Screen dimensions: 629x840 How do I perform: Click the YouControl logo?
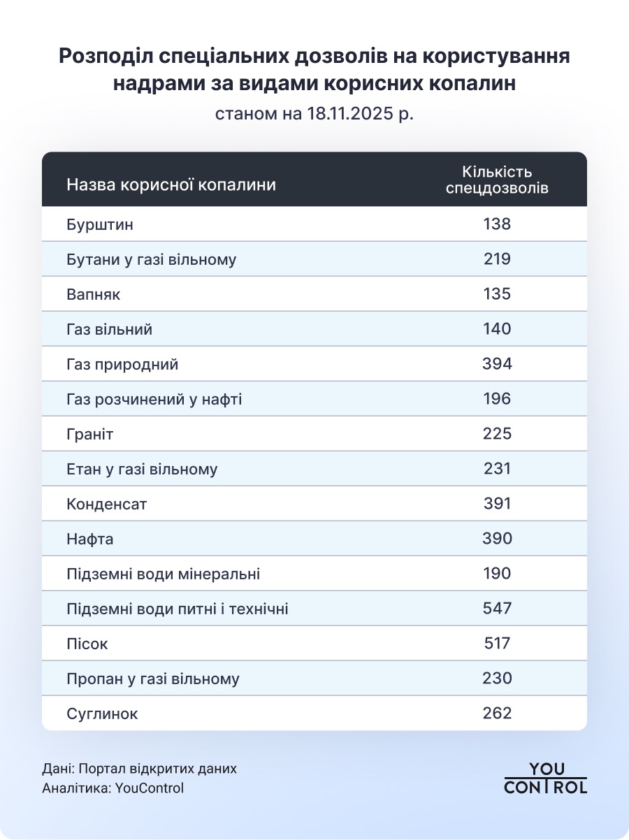(545, 778)
